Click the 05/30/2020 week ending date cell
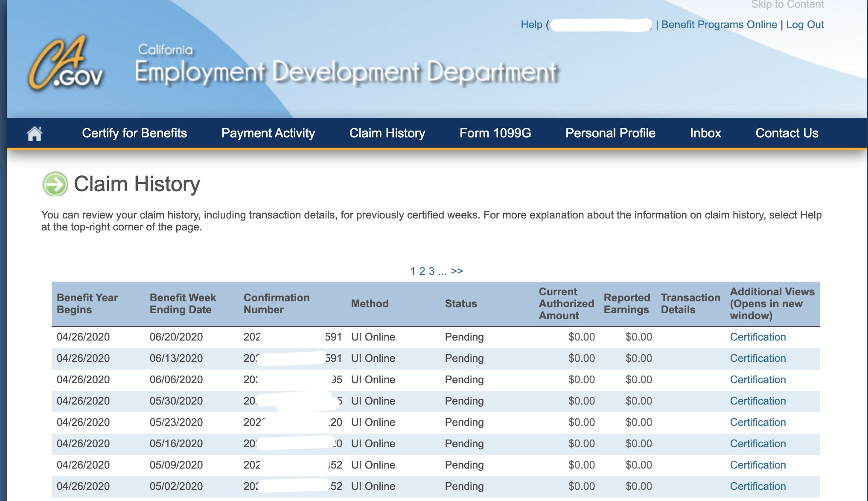 [x=176, y=401]
